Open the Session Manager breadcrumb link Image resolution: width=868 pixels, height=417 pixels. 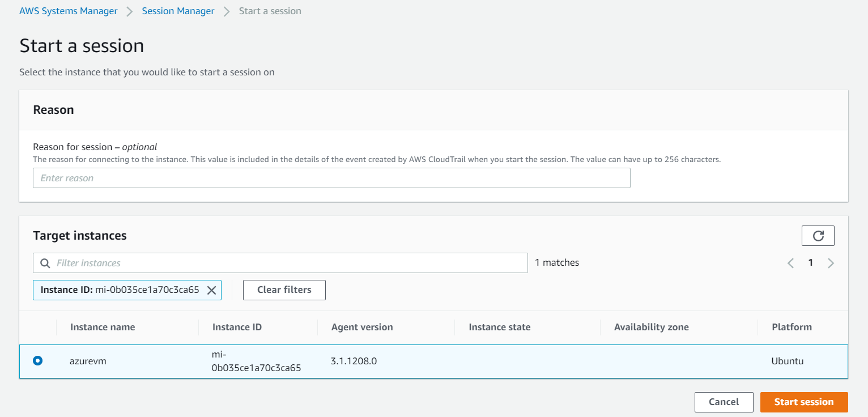[177, 10]
